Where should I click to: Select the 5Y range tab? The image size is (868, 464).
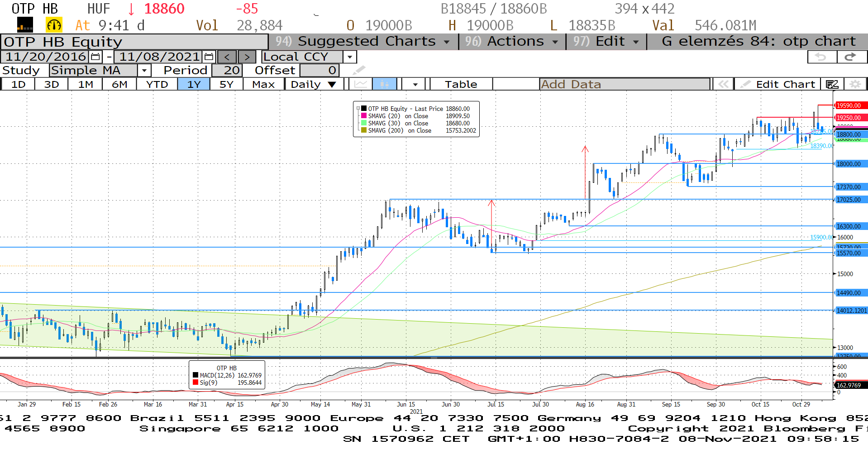pos(226,84)
